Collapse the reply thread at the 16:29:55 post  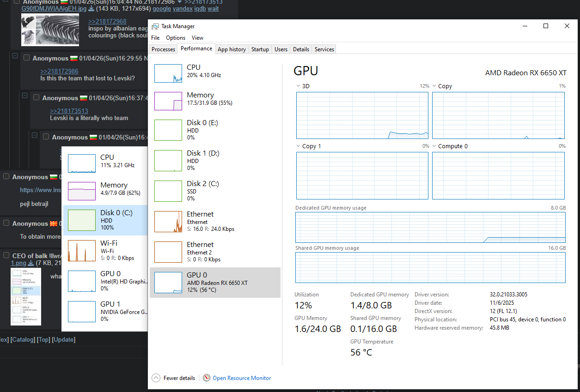point(15,56)
